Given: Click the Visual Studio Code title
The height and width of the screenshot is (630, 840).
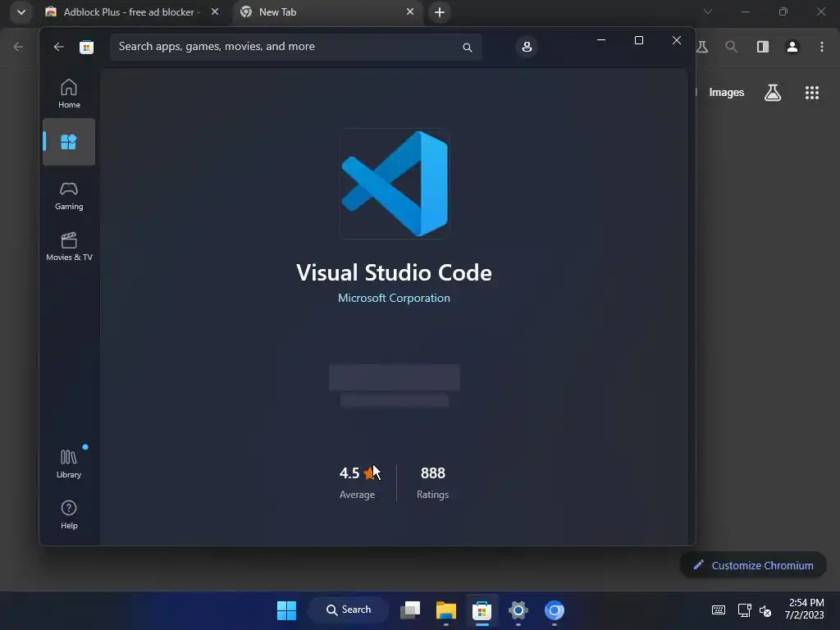Looking at the screenshot, I should click(x=394, y=272).
